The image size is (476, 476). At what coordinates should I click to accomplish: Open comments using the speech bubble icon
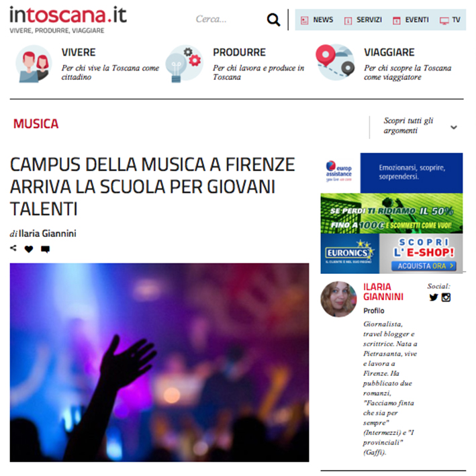45,249
